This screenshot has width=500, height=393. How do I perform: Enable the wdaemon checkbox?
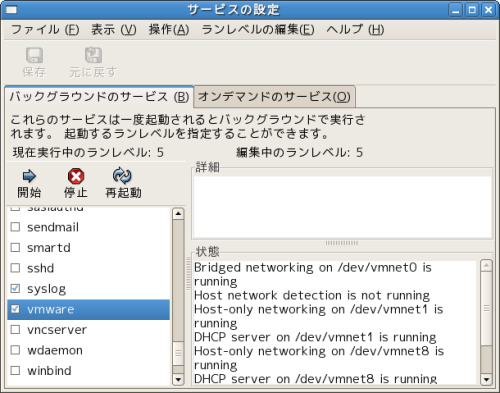(15, 350)
